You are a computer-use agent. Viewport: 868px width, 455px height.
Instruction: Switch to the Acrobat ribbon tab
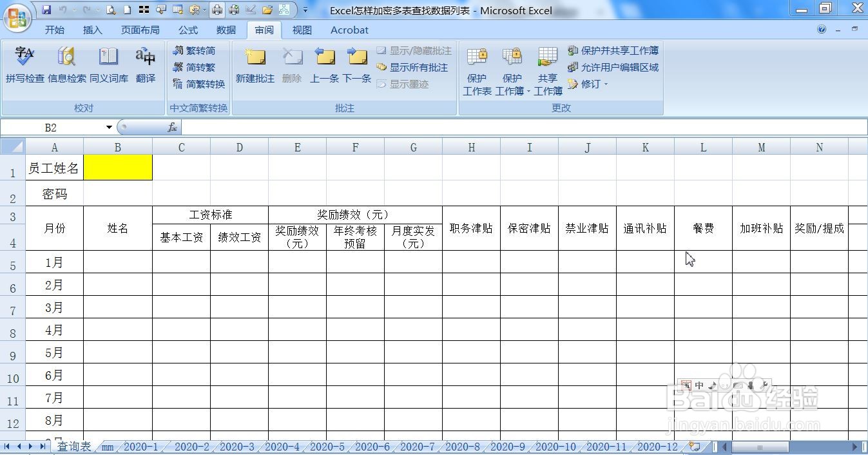(349, 30)
